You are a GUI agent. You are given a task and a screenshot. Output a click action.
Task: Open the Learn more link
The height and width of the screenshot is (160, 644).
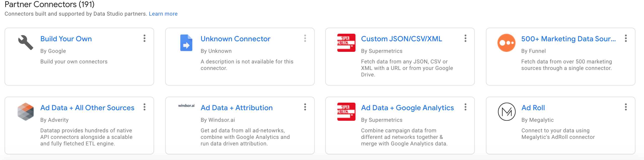163,14
